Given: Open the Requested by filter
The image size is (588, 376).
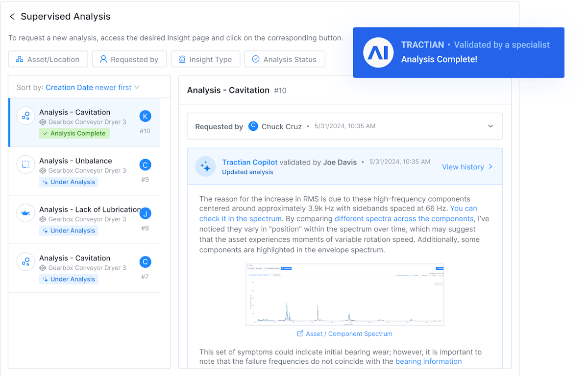Looking at the screenshot, I should click(x=129, y=59).
